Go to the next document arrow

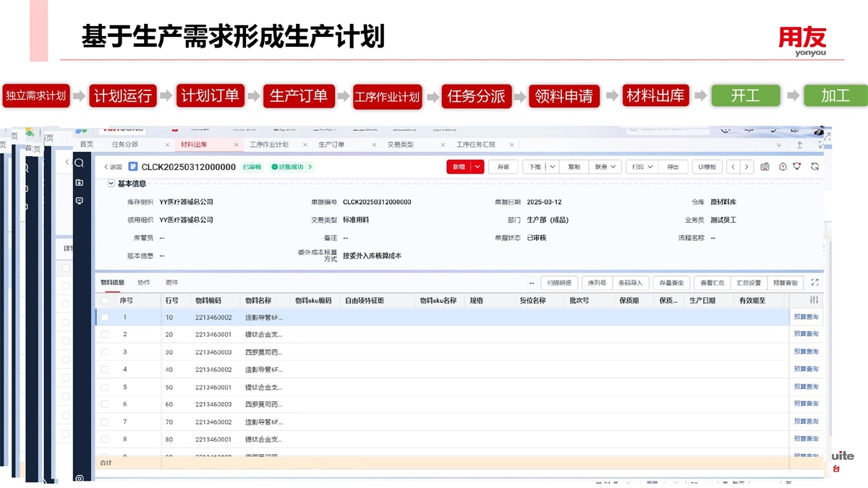(747, 166)
